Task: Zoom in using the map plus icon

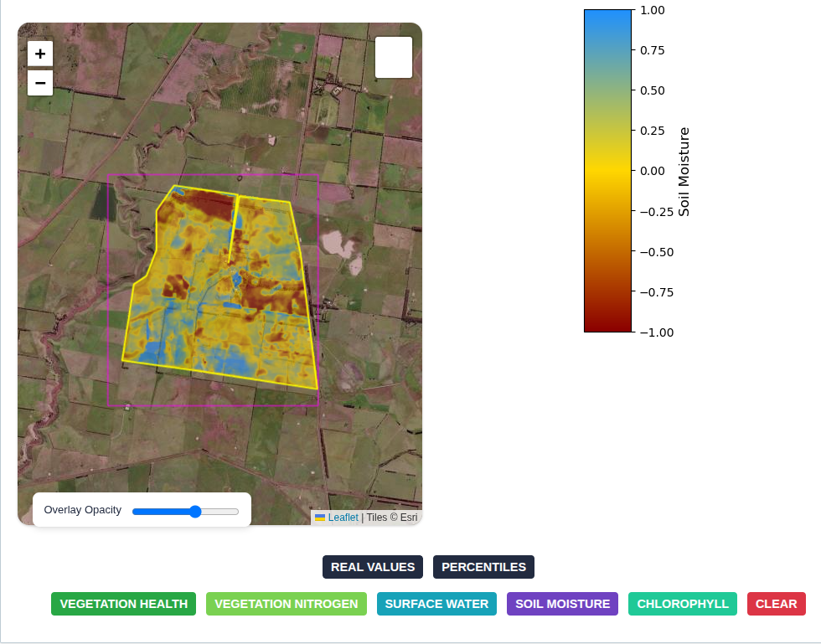Action: [39, 53]
